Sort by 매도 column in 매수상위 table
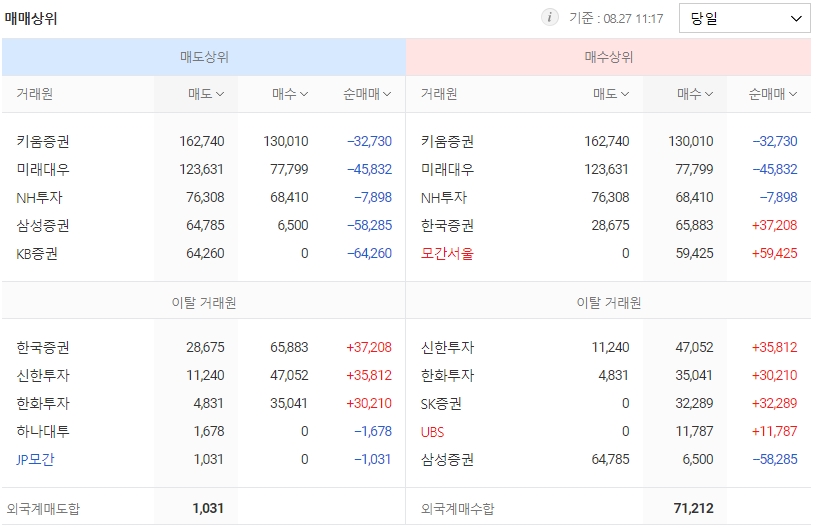The image size is (816, 531). pyautogui.click(x=611, y=94)
